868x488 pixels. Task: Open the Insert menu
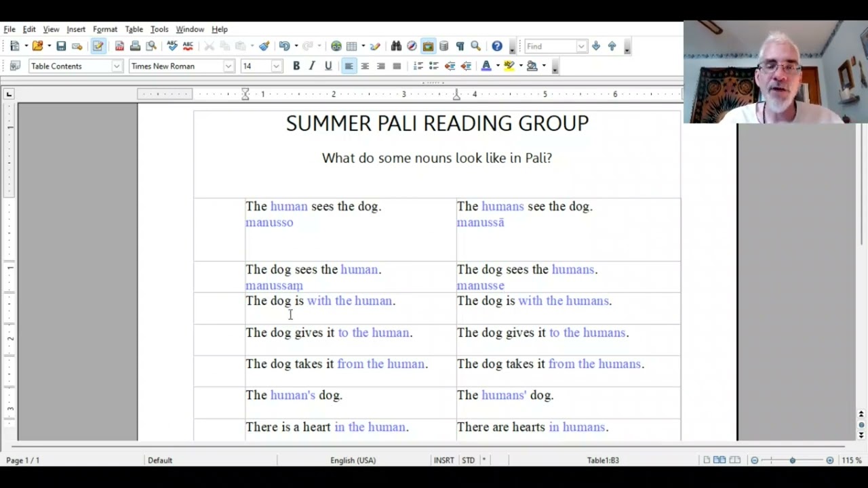76,29
